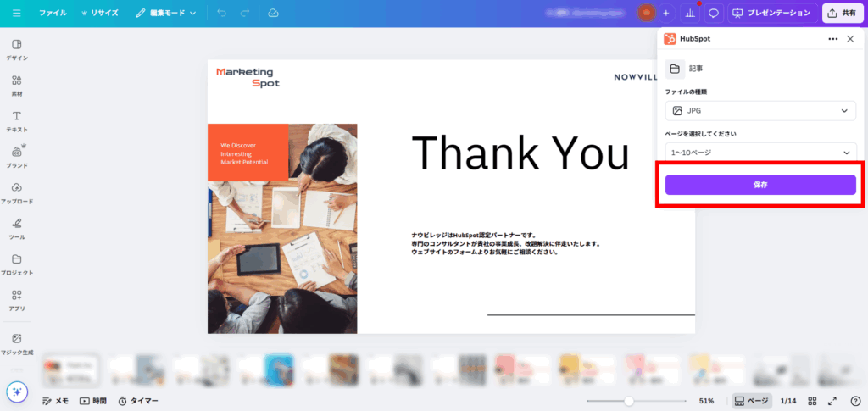Open grid view of pages
This screenshot has width=868, height=411.
812,401
